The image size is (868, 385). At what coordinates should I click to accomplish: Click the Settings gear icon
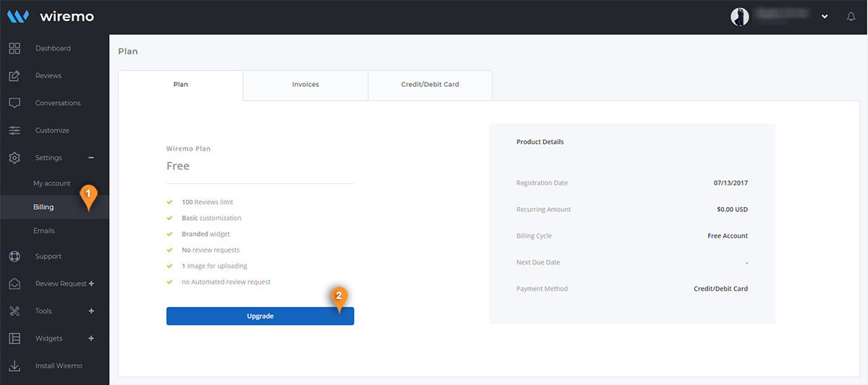[x=14, y=158]
